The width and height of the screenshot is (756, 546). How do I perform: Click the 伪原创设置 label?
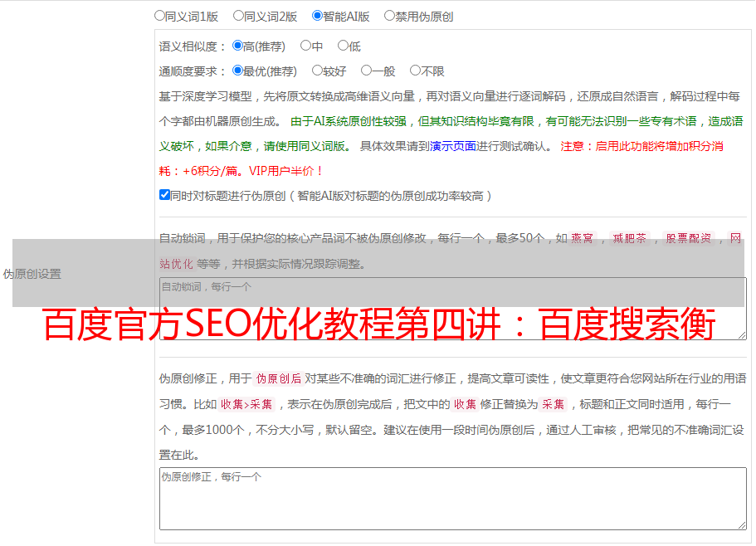point(32,274)
